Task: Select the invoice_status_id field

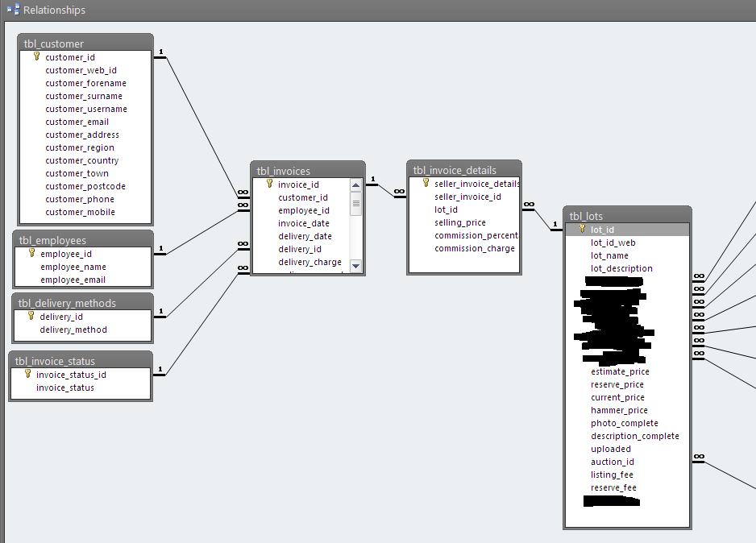Action: pyautogui.click(x=71, y=375)
